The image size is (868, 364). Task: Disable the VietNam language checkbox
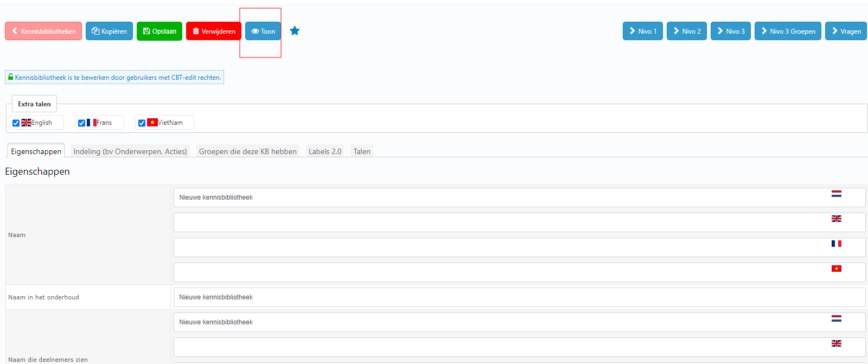[x=142, y=123]
